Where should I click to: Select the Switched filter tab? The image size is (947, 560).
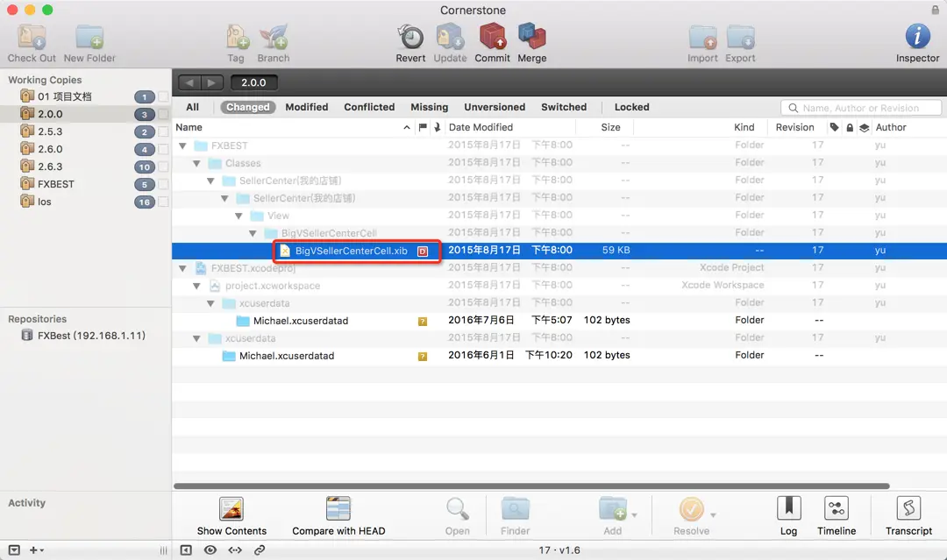pos(564,107)
